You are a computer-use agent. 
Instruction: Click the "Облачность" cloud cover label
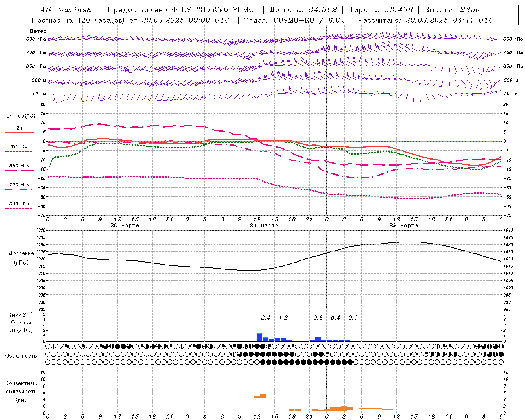point(21,356)
